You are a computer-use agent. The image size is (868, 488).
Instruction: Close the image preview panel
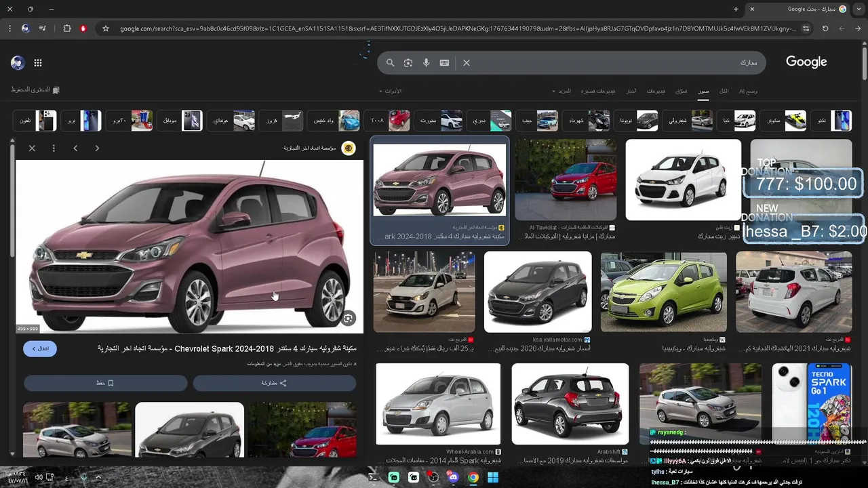click(32, 148)
